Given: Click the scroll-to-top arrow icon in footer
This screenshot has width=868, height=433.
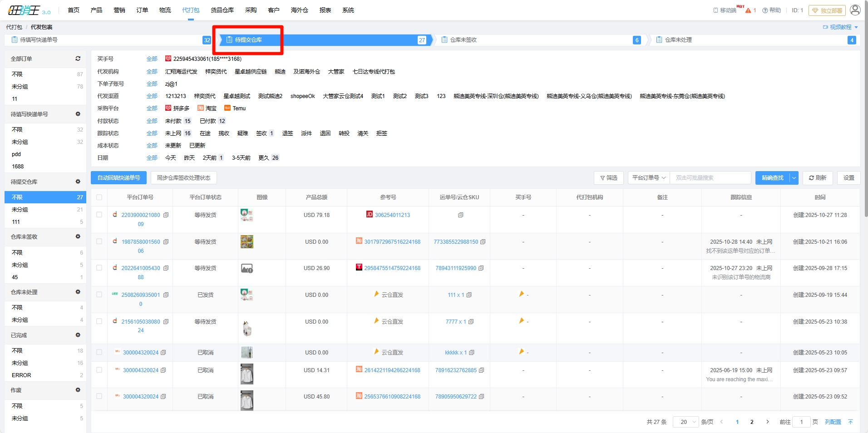Looking at the screenshot, I should point(850,422).
